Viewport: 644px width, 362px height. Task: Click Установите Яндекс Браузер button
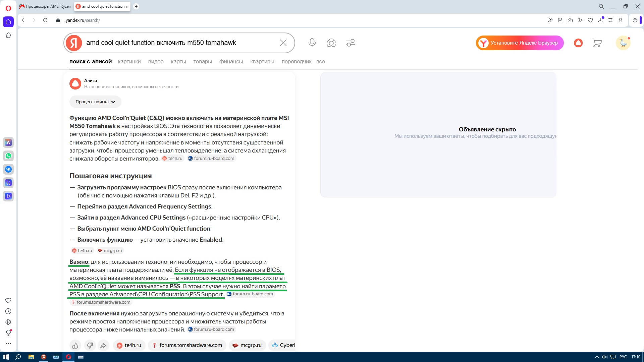click(519, 43)
